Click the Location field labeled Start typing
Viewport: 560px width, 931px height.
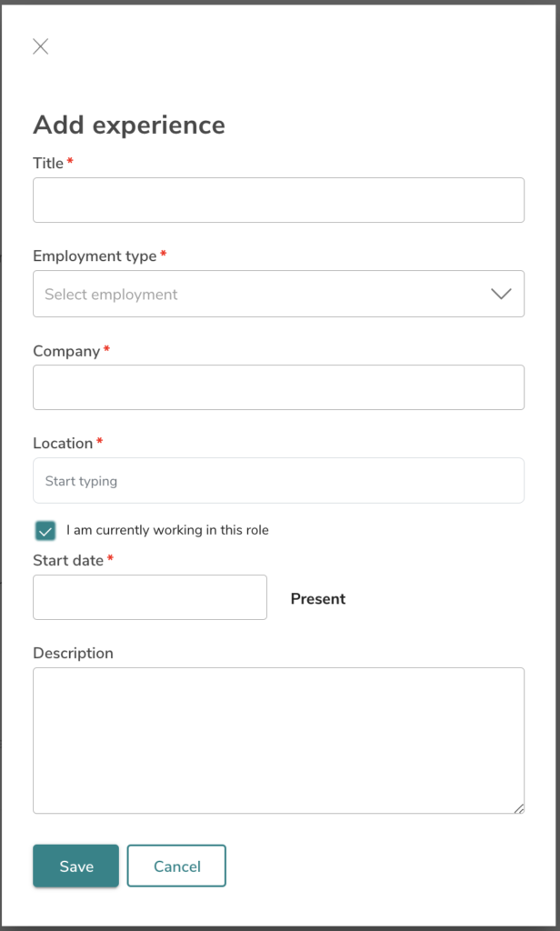pos(278,480)
